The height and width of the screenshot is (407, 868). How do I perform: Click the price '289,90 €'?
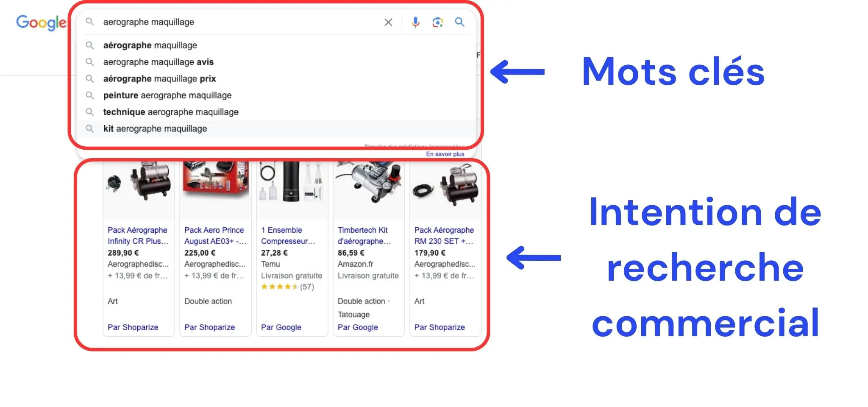coord(123,253)
